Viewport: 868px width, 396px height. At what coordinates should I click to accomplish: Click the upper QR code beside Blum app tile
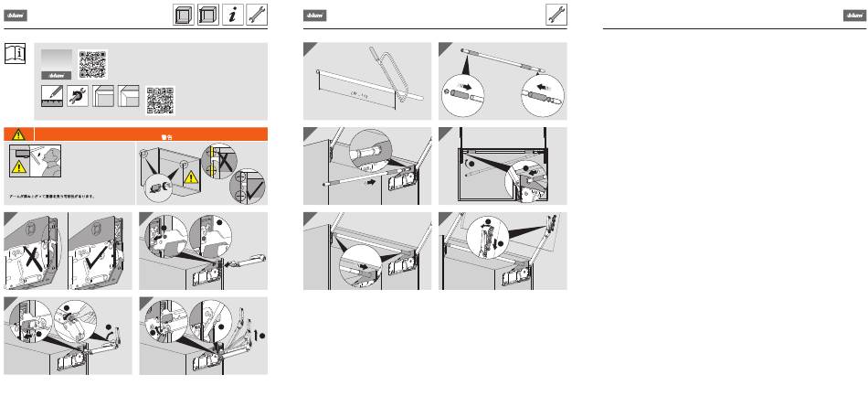pos(92,64)
